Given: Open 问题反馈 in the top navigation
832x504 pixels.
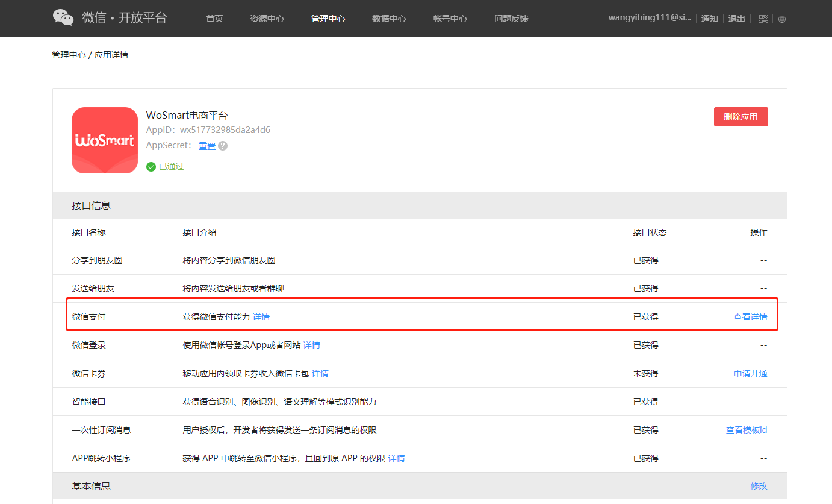Looking at the screenshot, I should [511, 19].
